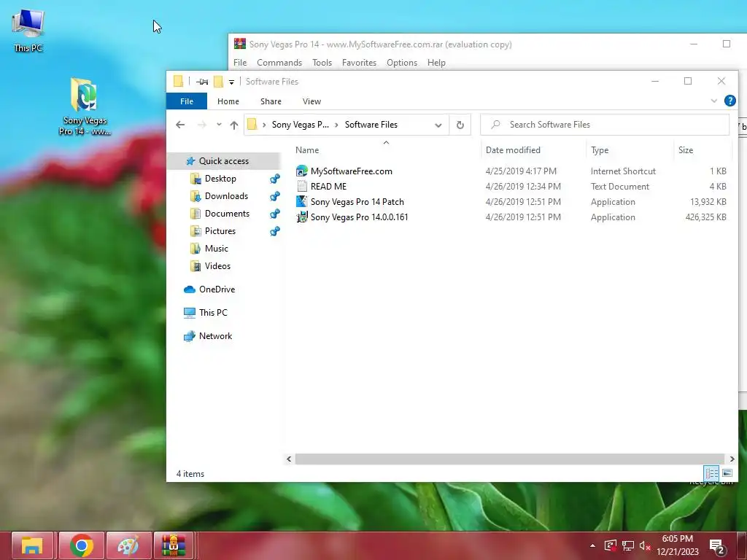Select Quick access in navigation pane
The image size is (747, 560).
(x=223, y=161)
